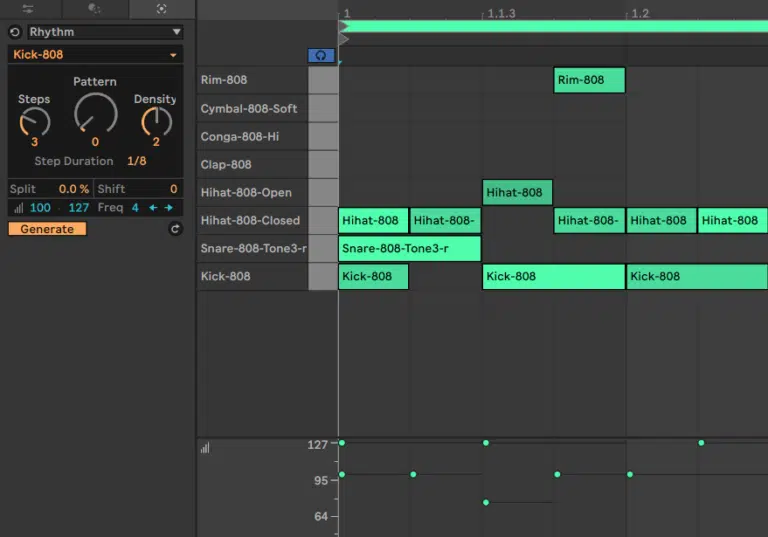Select the generative tools tab icon

pyautogui.click(x=162, y=9)
